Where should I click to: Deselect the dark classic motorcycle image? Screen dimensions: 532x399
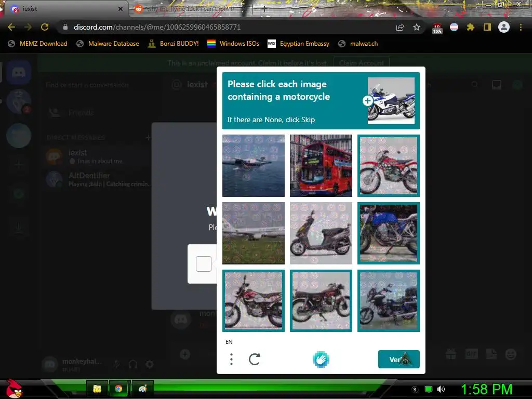coord(321,301)
